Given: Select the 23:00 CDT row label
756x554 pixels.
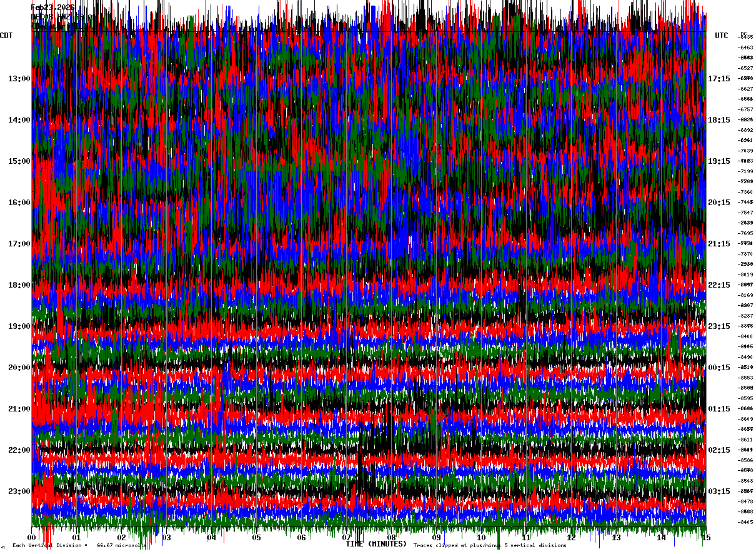Looking at the screenshot, I should [x=19, y=491].
